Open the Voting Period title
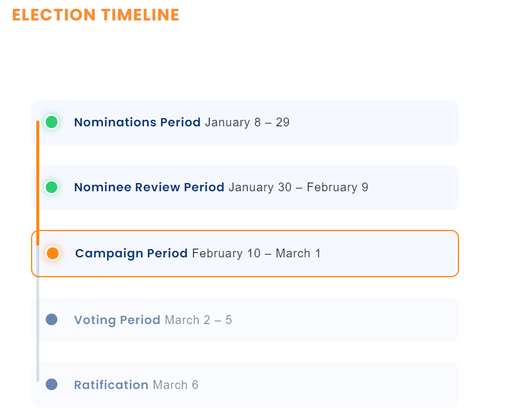 [117, 320]
